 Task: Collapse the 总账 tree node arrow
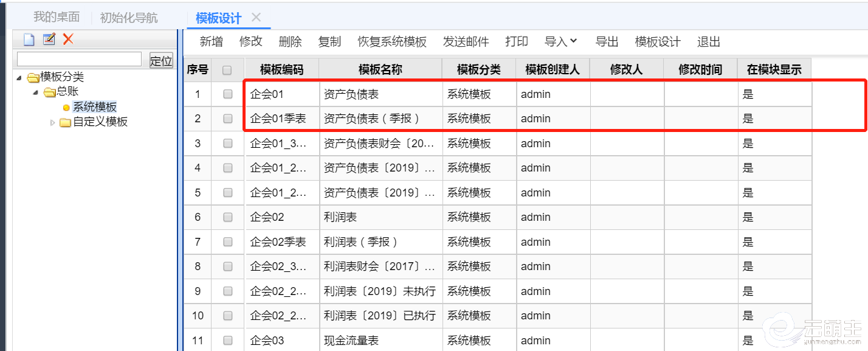pos(36,92)
